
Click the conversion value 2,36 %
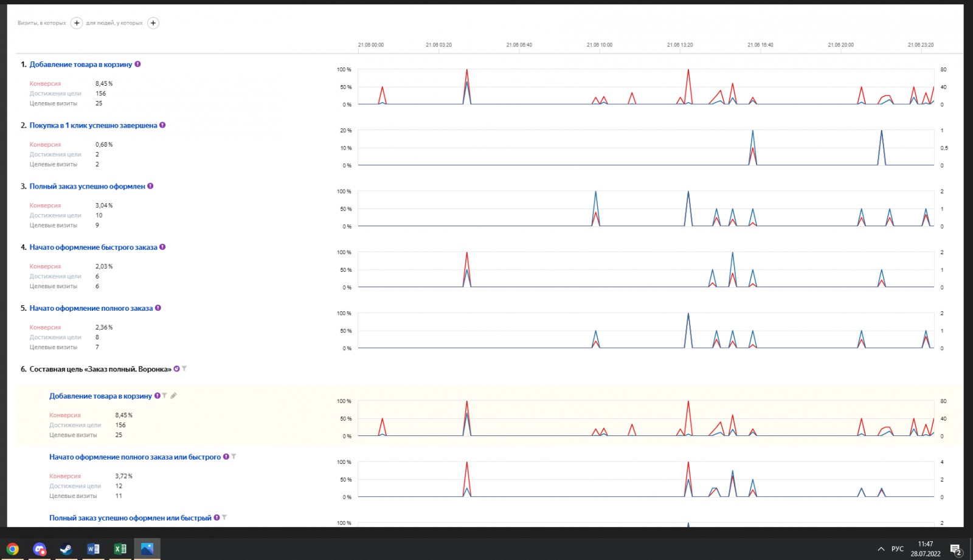tap(104, 327)
